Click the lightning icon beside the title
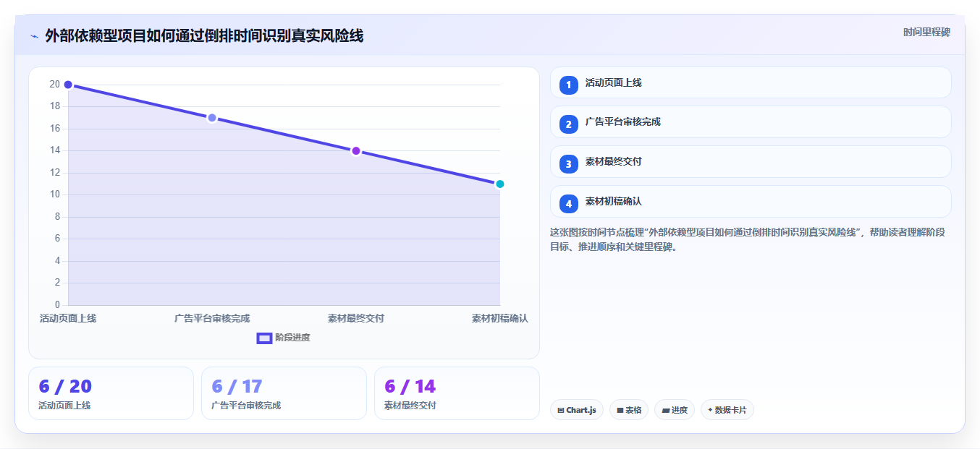Viewport: 980px width, 449px height. [x=34, y=36]
